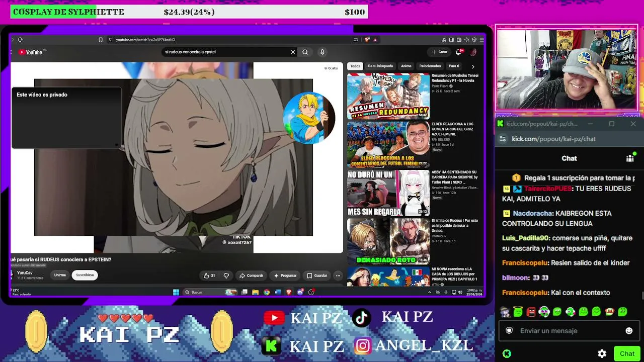Subscribe to YuruCav with Suscribirse button
Image resolution: width=644 pixels, height=362 pixels.
click(85, 275)
